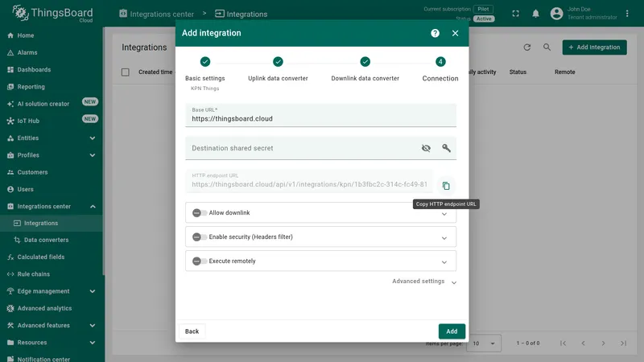This screenshot has width=644, height=362.
Task: Close the Add integration dialog
Action: tap(455, 33)
